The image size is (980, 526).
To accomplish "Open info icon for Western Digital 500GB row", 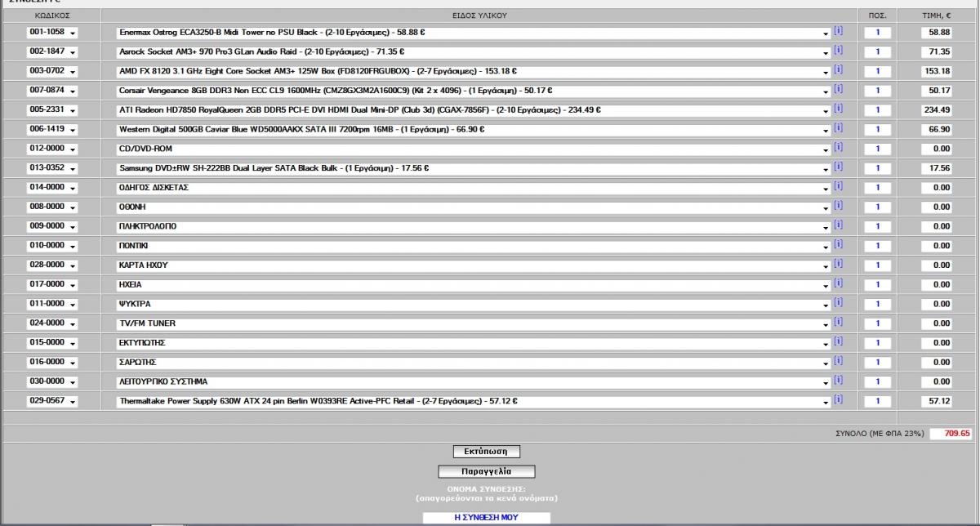I will click(838, 128).
